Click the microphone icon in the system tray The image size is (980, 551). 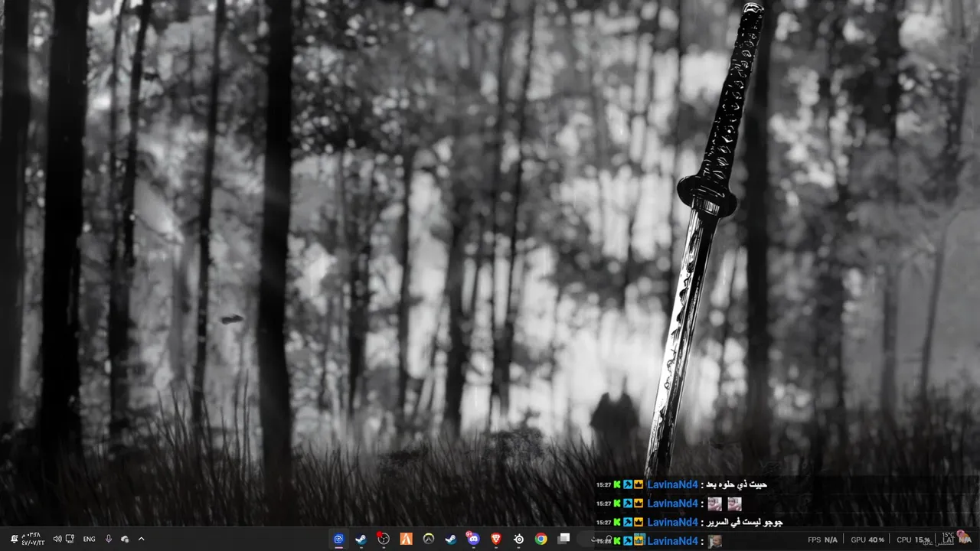(108, 539)
